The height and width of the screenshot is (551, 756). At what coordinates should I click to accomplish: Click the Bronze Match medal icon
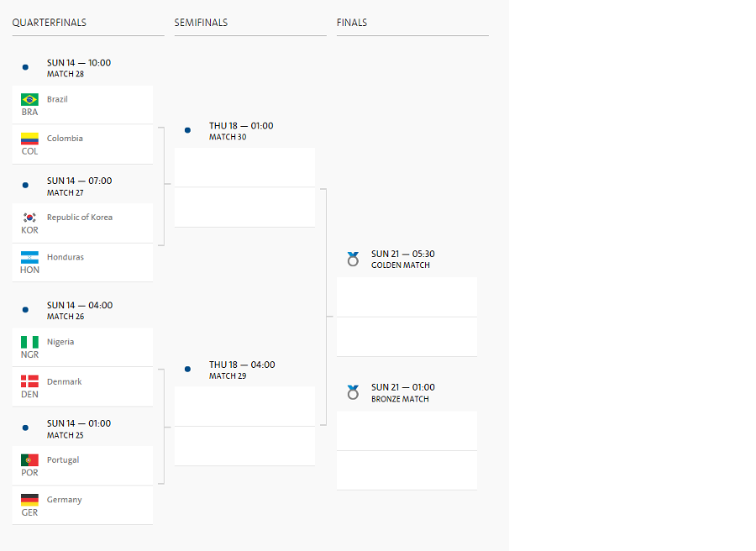pos(353,392)
